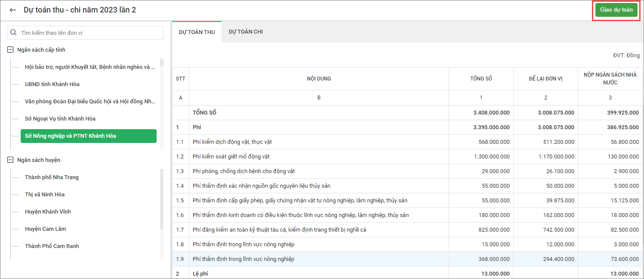The image size is (644, 279).
Task: Focus the unit name search field
Action: (x=90, y=33)
